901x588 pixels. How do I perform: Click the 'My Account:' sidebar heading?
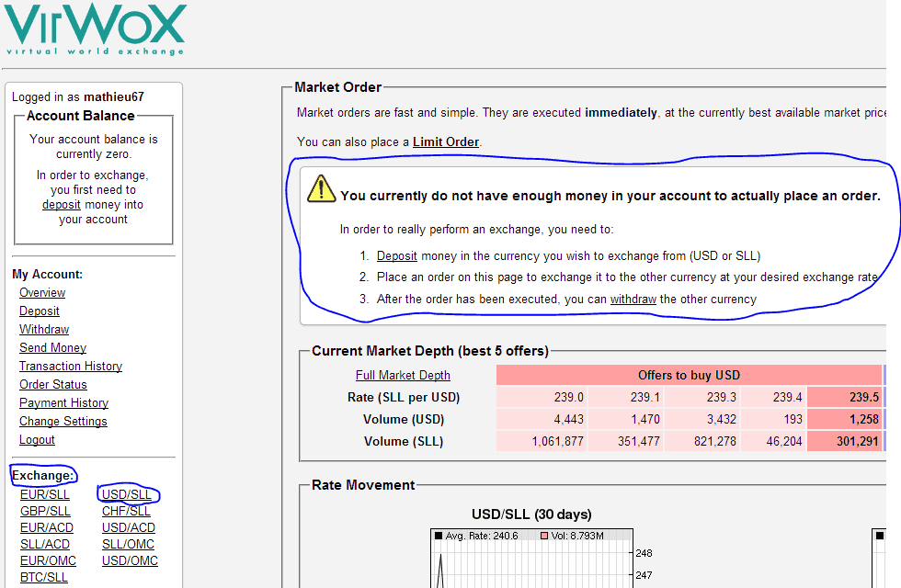(x=47, y=275)
